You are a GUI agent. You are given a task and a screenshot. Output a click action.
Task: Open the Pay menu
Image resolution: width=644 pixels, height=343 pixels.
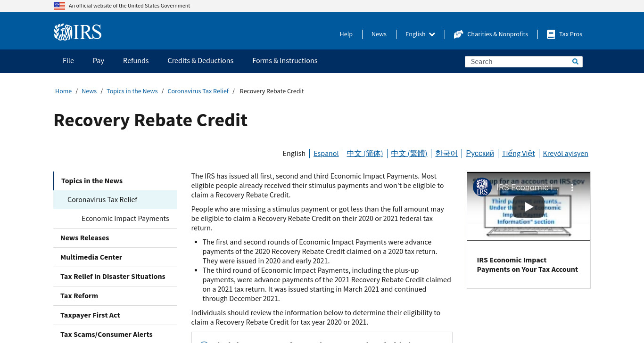[99, 61]
